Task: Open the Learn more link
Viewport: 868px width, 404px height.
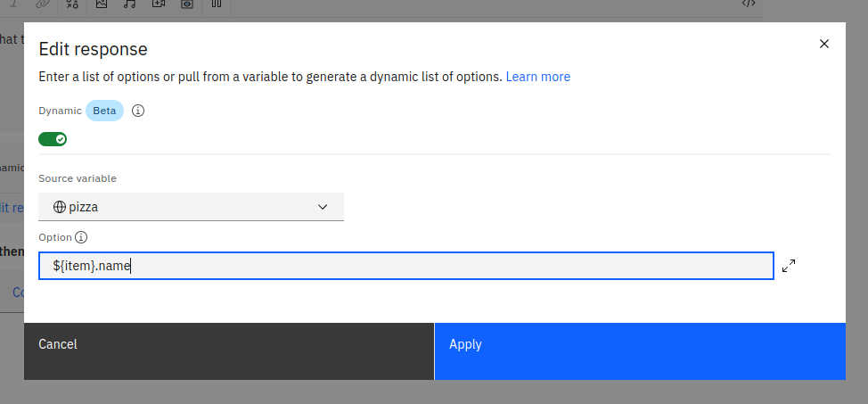Action: tap(537, 77)
